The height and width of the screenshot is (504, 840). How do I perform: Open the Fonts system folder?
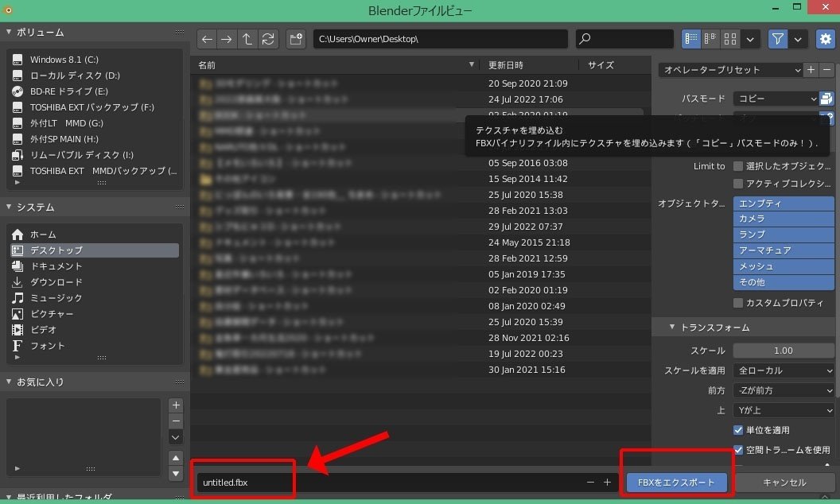point(95,346)
